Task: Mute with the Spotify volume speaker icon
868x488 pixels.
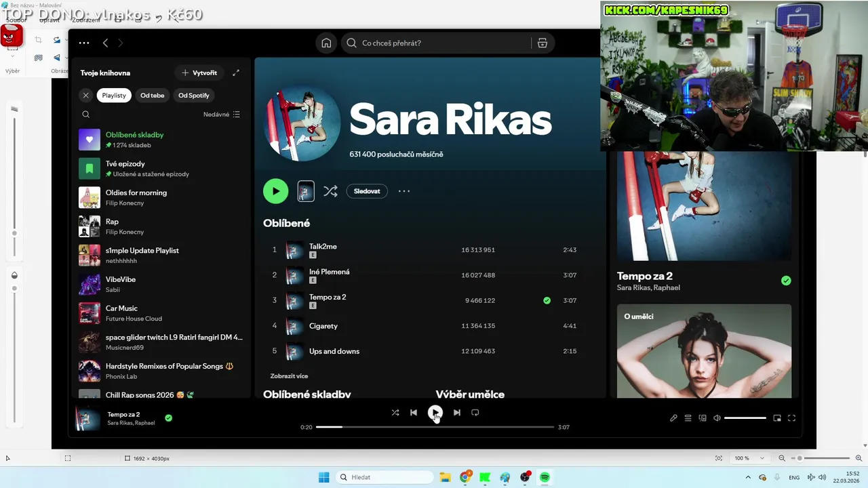Action: (x=717, y=418)
